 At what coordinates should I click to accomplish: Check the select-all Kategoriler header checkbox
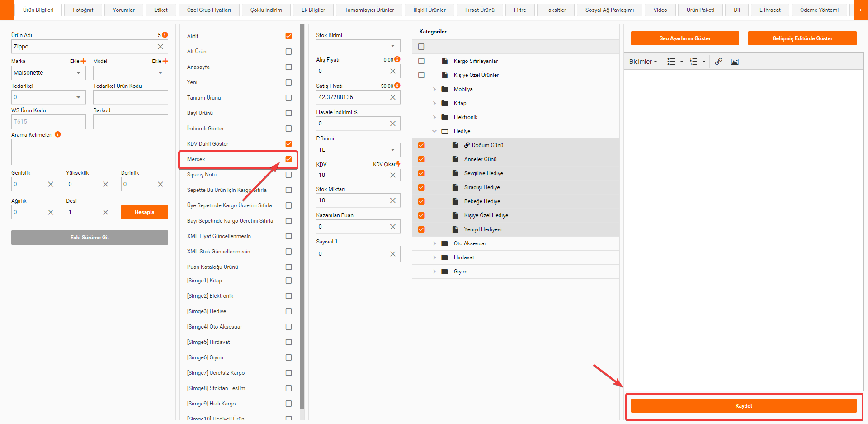tap(421, 47)
